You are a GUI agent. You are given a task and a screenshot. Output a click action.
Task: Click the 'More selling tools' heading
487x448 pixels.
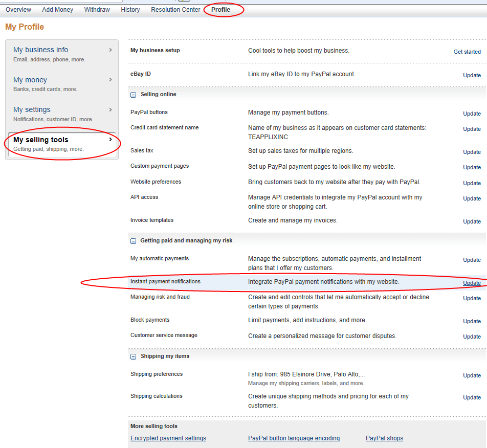tap(154, 427)
